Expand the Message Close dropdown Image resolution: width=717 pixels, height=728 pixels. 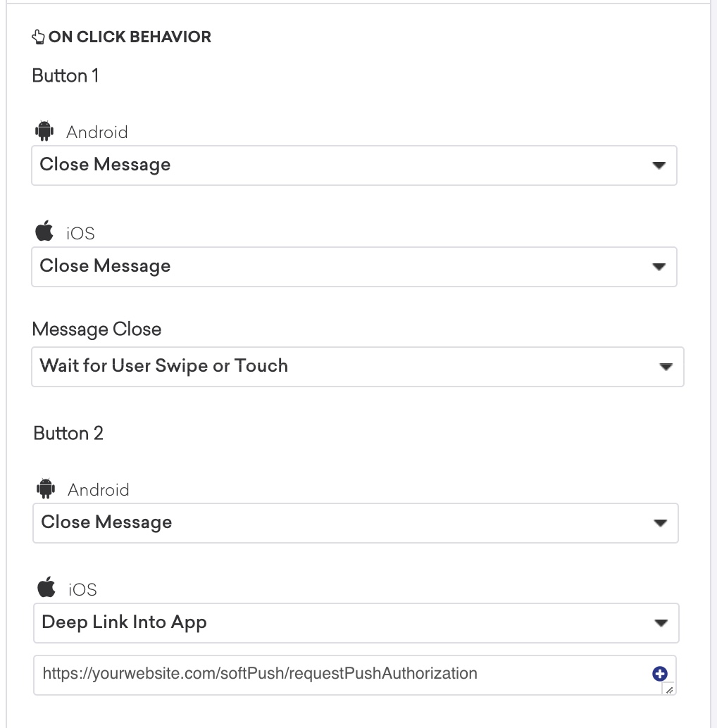[358, 367]
